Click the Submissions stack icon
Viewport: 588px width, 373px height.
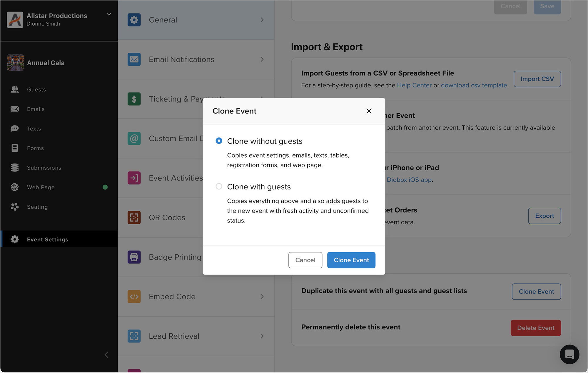tap(15, 168)
